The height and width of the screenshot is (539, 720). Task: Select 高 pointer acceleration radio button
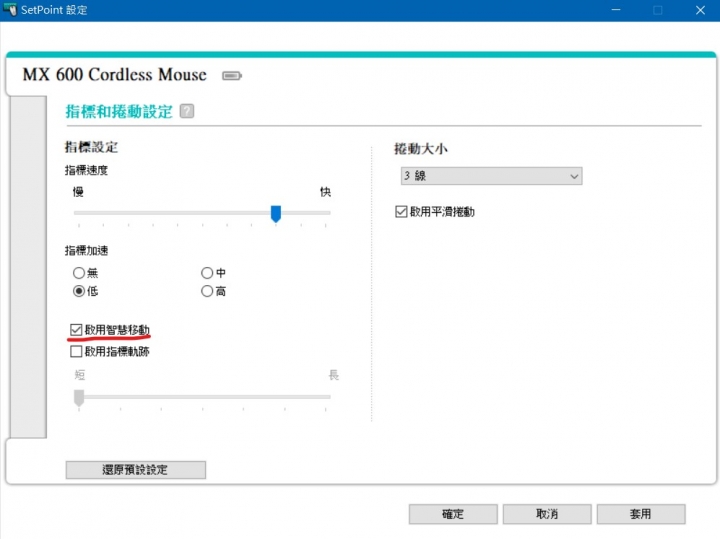207,291
